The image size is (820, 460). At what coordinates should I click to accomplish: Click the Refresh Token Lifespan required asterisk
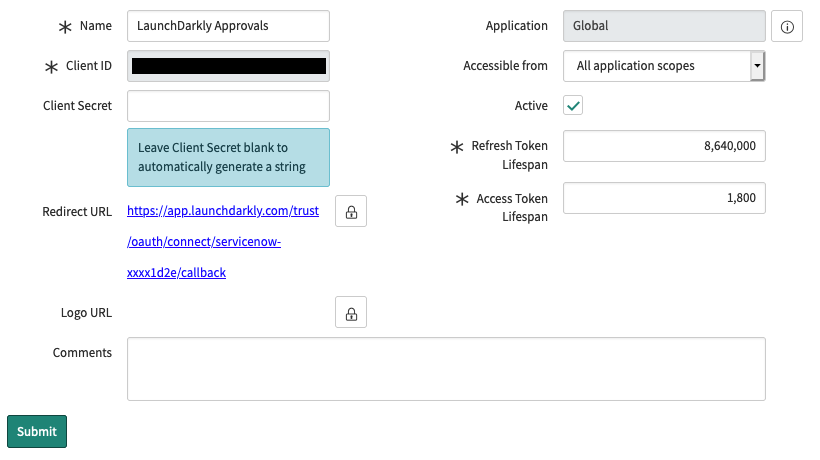[x=460, y=147]
